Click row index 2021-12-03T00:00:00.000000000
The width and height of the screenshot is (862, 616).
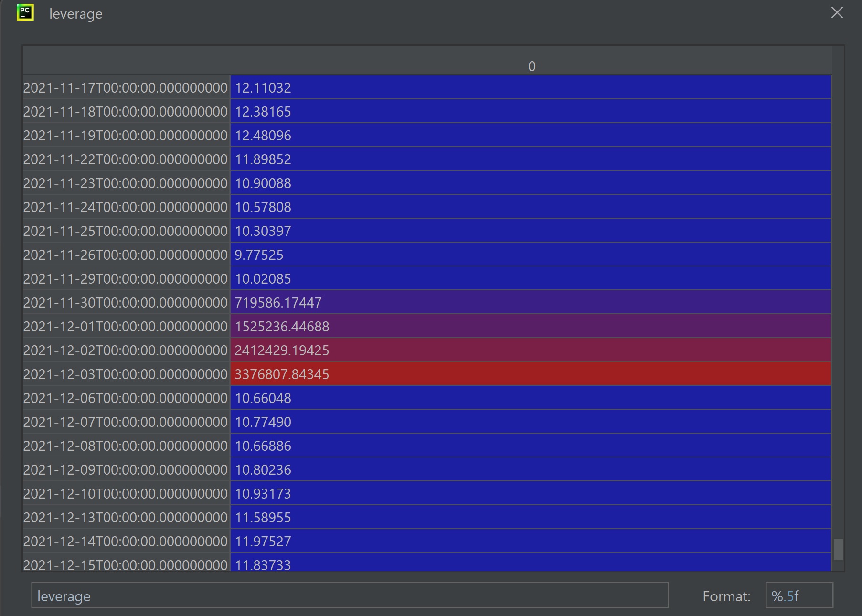pos(126,374)
